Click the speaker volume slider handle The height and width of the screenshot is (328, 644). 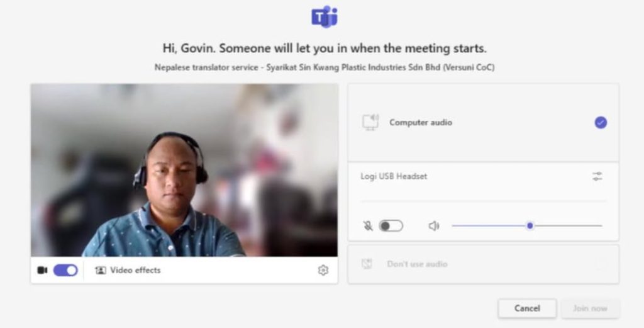[530, 225]
